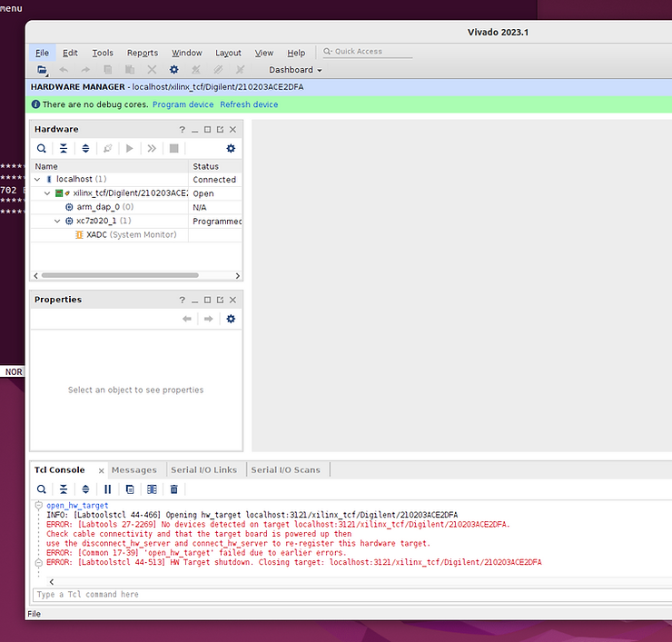
Task: Click the auto-connect target icon in Hardware toolbar
Action: point(107,148)
